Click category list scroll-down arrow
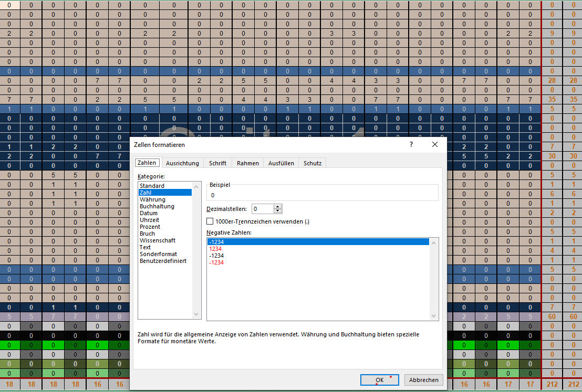582x392 pixels. click(196, 314)
